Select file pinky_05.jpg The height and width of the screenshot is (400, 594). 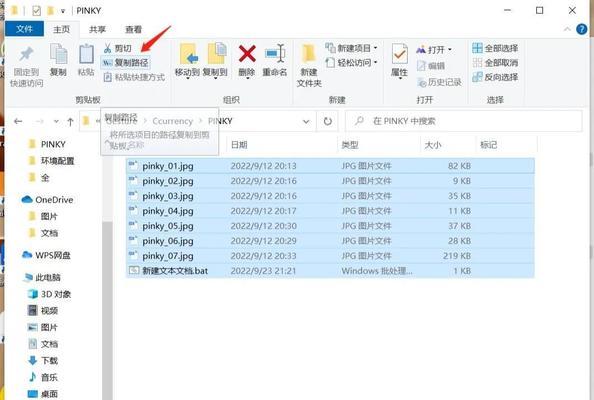pos(330,226)
